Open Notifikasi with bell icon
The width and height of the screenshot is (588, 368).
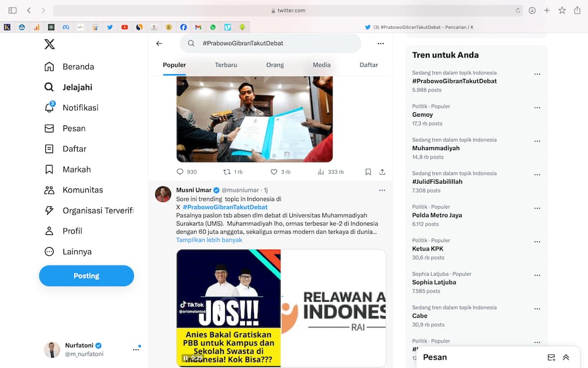tap(71, 108)
